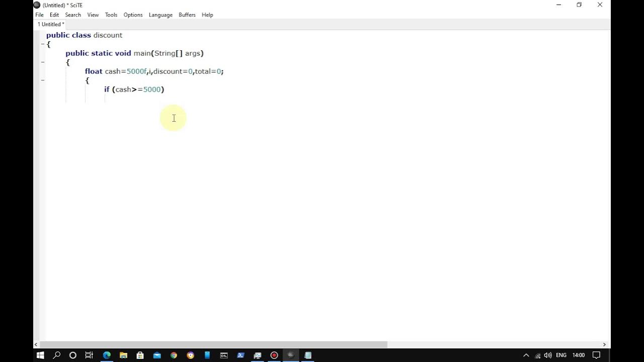Click the horizontal scrollbar thumb

pos(214,344)
